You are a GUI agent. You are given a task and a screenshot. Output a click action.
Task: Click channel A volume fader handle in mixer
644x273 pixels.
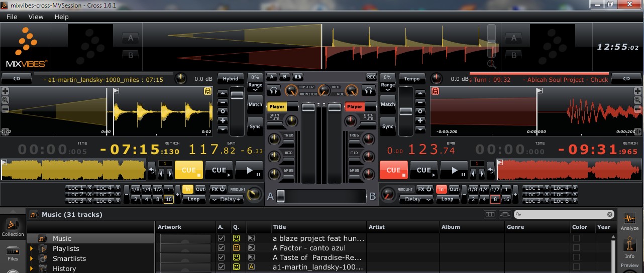pyautogui.click(x=309, y=107)
